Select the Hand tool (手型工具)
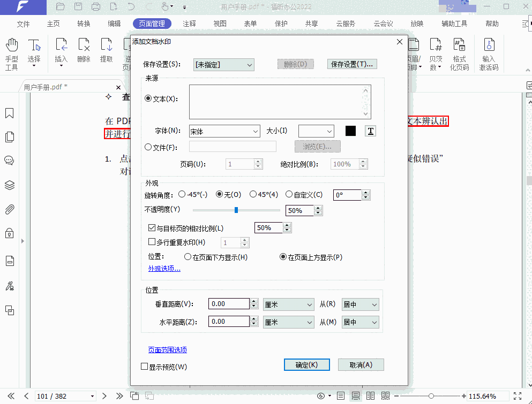 11,54
